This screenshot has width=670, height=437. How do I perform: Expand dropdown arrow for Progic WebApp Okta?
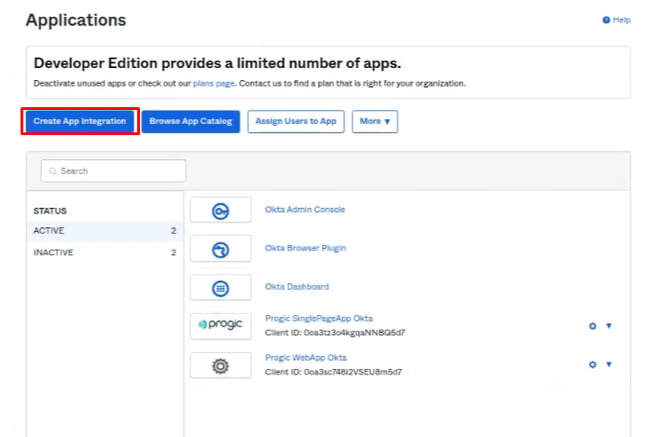pyautogui.click(x=609, y=364)
